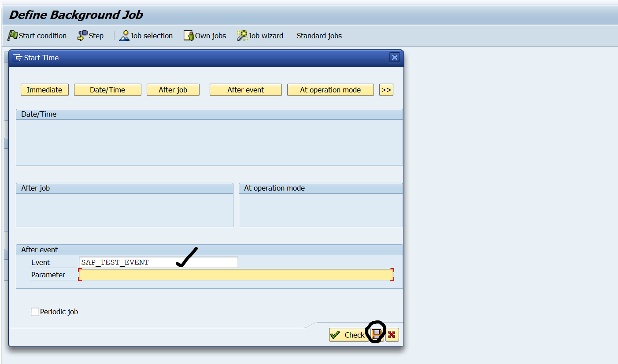Show Own jobs via the toolbar
This screenshot has width=618, height=364.
pyautogui.click(x=205, y=36)
